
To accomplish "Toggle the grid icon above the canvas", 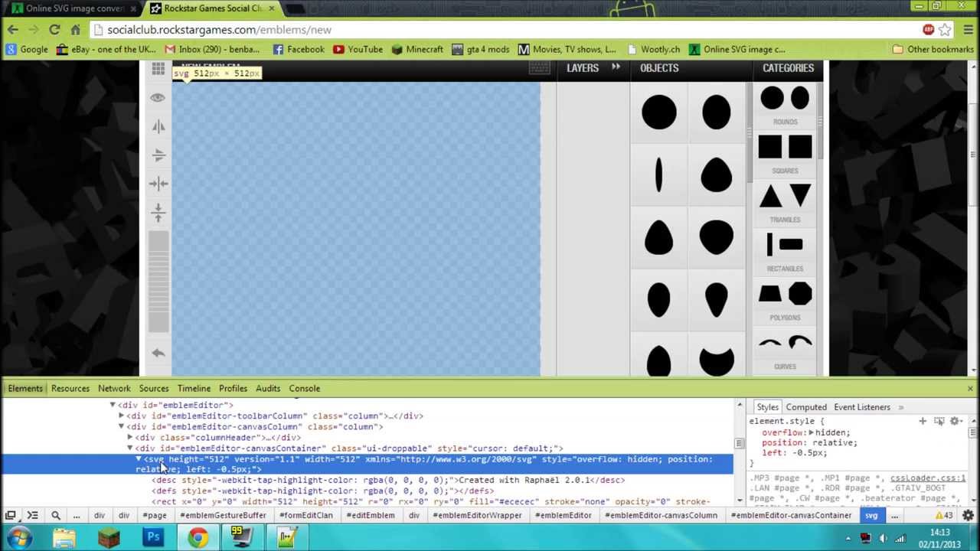I will (x=158, y=69).
